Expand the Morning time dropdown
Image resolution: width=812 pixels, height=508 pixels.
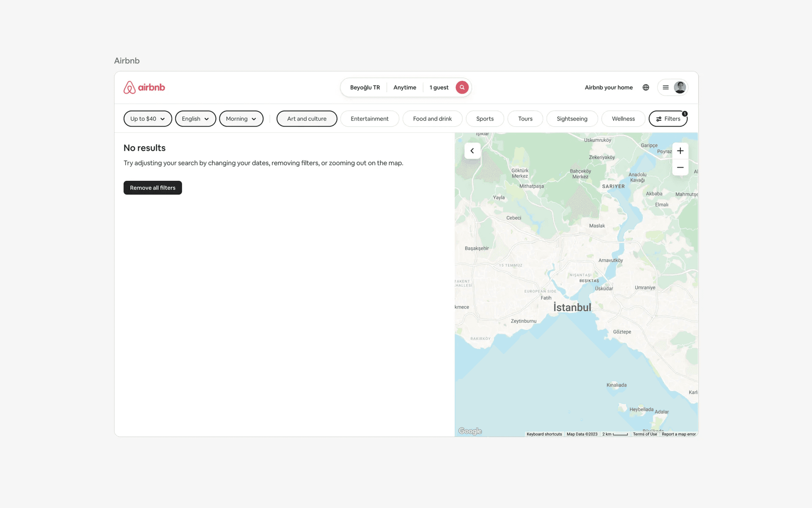tap(241, 119)
